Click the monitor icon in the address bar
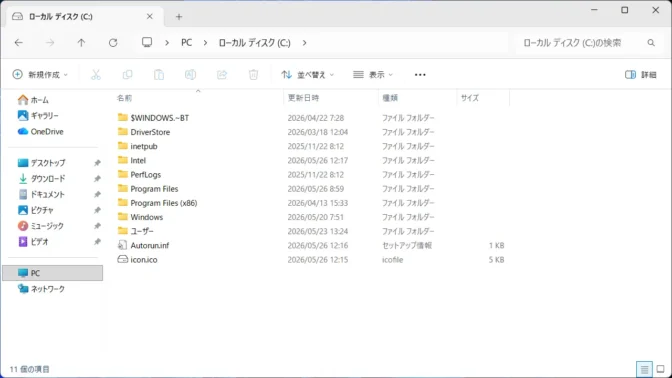This screenshot has height=378, width=672. [x=147, y=42]
